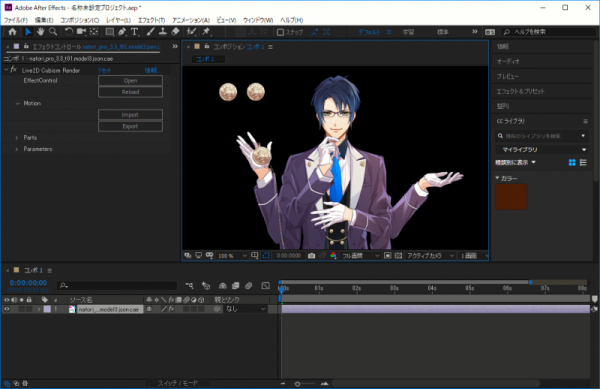The height and width of the screenshot is (389, 600).
Task: Select the Zoom magnifier tool
Action: [53, 32]
